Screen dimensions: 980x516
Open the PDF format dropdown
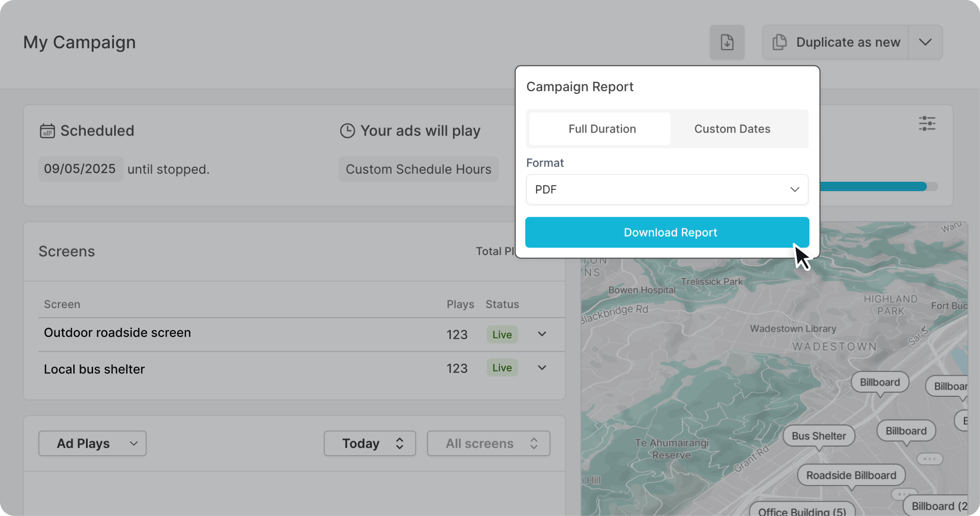667,189
